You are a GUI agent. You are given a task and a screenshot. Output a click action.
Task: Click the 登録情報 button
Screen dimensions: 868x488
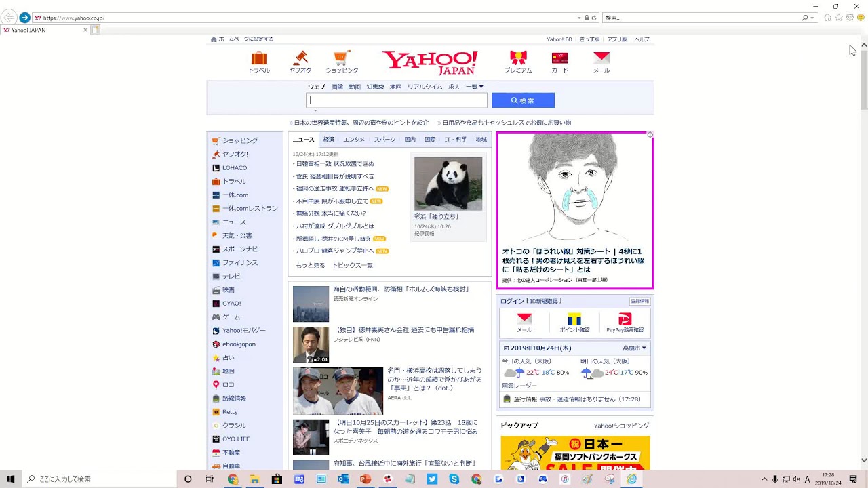click(x=639, y=301)
